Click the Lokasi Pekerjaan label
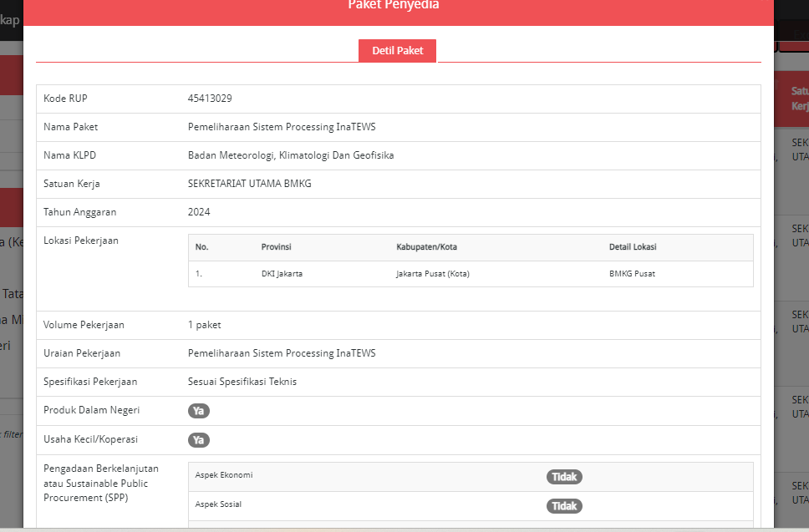 (x=81, y=241)
